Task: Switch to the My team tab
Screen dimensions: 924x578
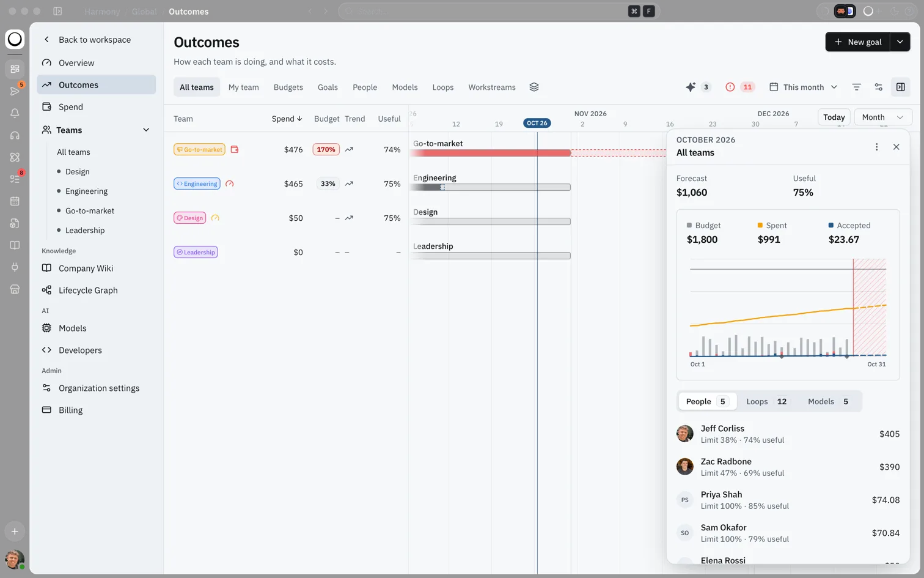Action: [x=244, y=87]
